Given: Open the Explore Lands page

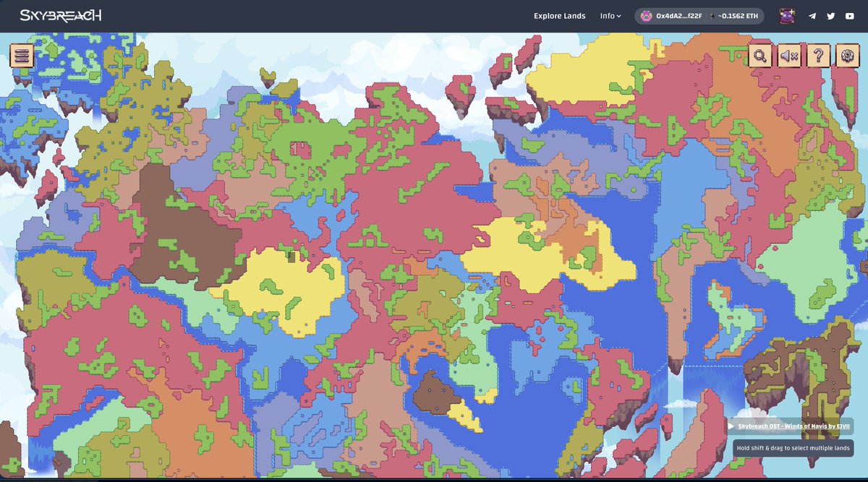Looking at the screenshot, I should [x=560, y=16].
